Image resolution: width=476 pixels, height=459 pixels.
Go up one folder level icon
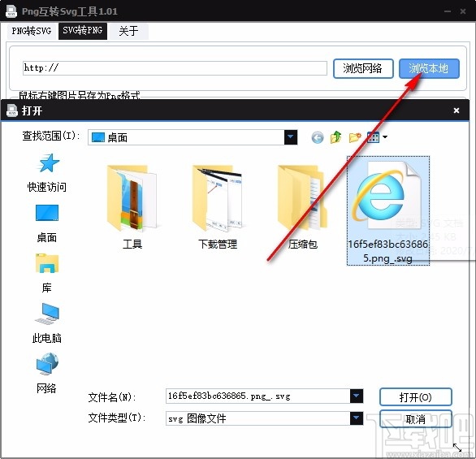coord(336,137)
